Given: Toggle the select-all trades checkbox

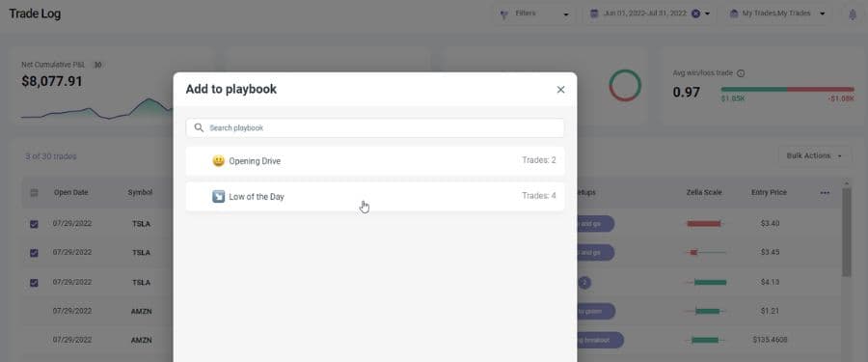Looking at the screenshot, I should [x=34, y=193].
